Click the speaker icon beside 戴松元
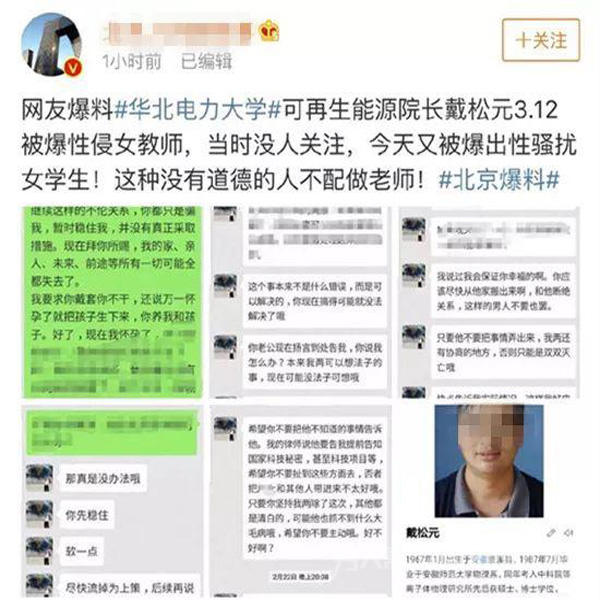 point(568,533)
